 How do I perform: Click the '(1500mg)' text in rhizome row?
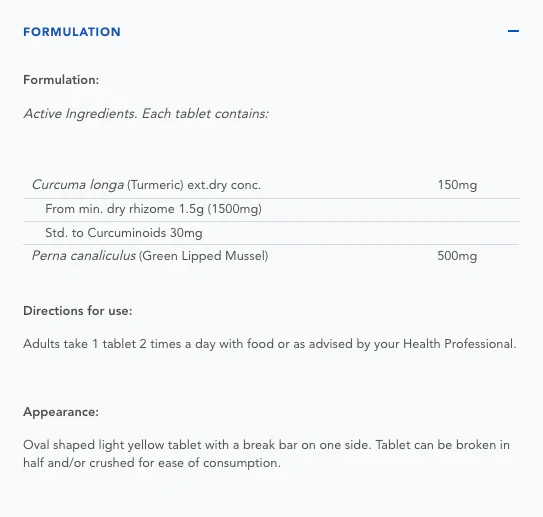(x=234, y=209)
